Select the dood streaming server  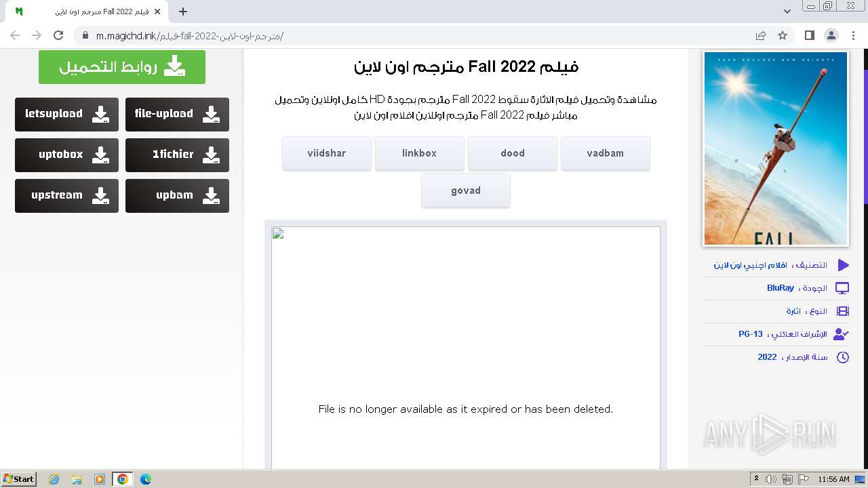pyautogui.click(x=513, y=153)
